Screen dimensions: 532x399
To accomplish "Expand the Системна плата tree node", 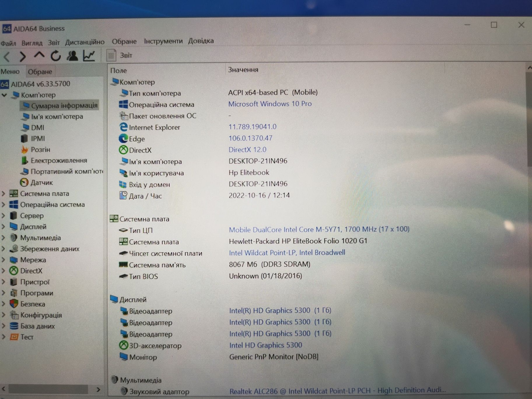I will [3, 194].
